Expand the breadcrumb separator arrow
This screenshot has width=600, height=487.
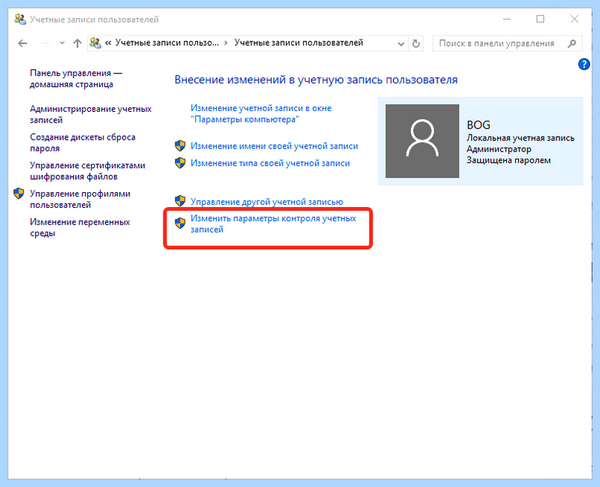tap(226, 43)
